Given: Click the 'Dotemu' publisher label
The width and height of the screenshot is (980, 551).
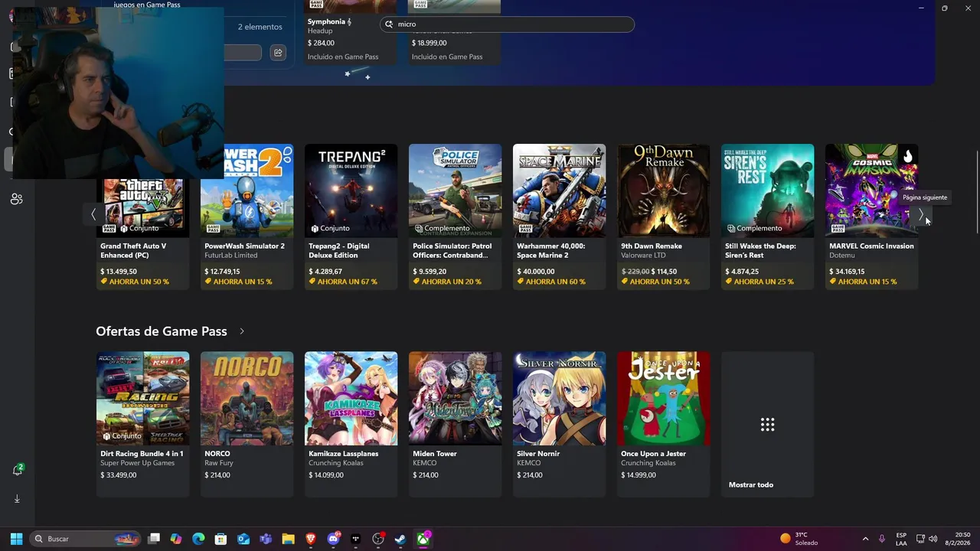Looking at the screenshot, I should coord(841,256).
